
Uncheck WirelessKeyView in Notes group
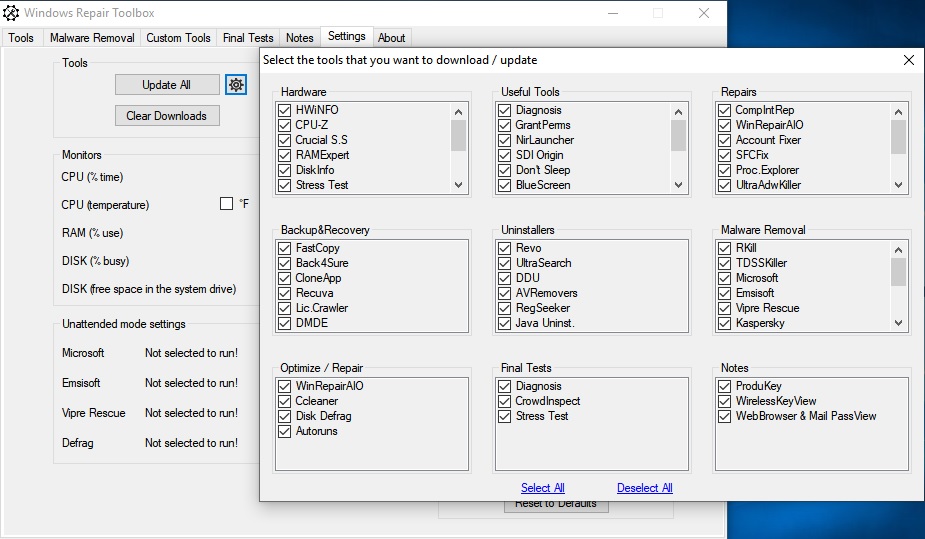724,401
